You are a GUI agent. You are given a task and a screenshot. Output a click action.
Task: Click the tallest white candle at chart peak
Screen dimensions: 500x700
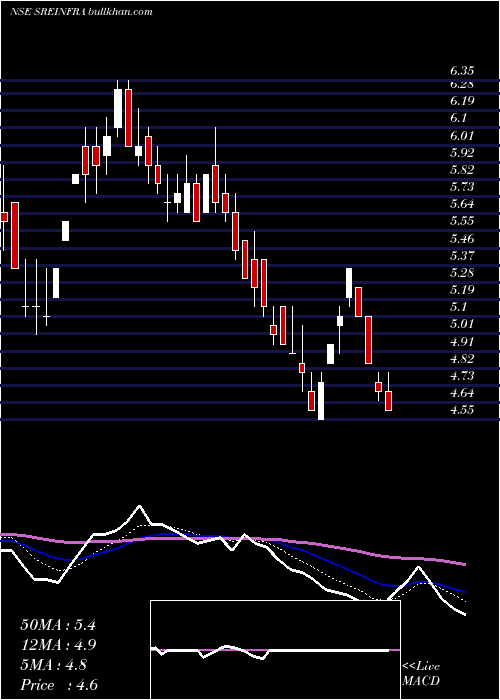pos(118,108)
